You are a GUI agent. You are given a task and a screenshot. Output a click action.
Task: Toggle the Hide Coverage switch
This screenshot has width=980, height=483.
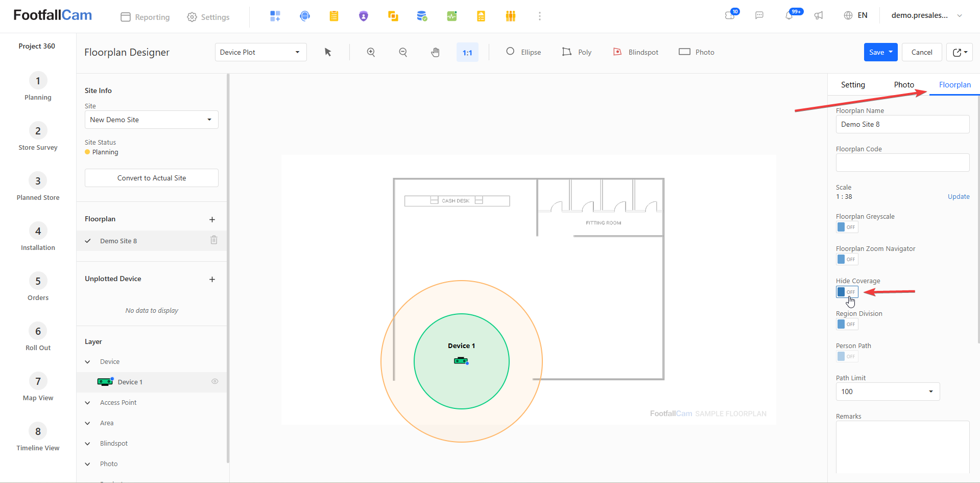click(847, 292)
